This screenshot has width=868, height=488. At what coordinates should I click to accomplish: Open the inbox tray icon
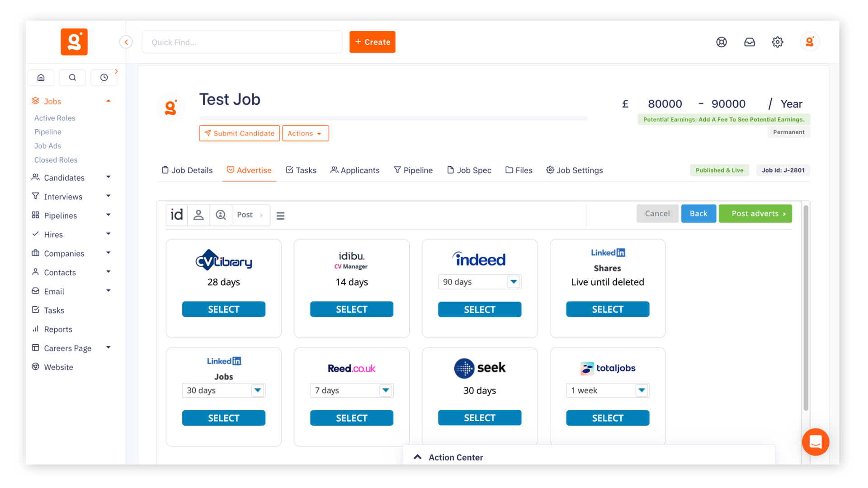[750, 42]
